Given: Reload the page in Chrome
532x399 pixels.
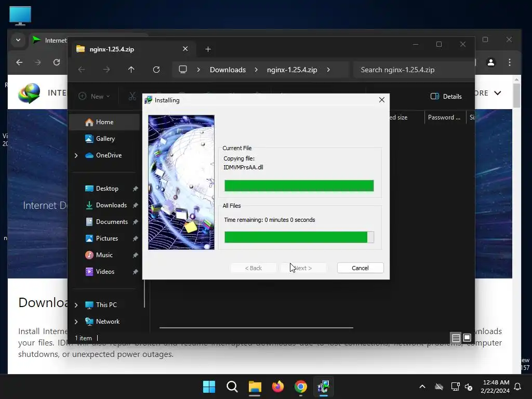Looking at the screenshot, I should (57, 62).
